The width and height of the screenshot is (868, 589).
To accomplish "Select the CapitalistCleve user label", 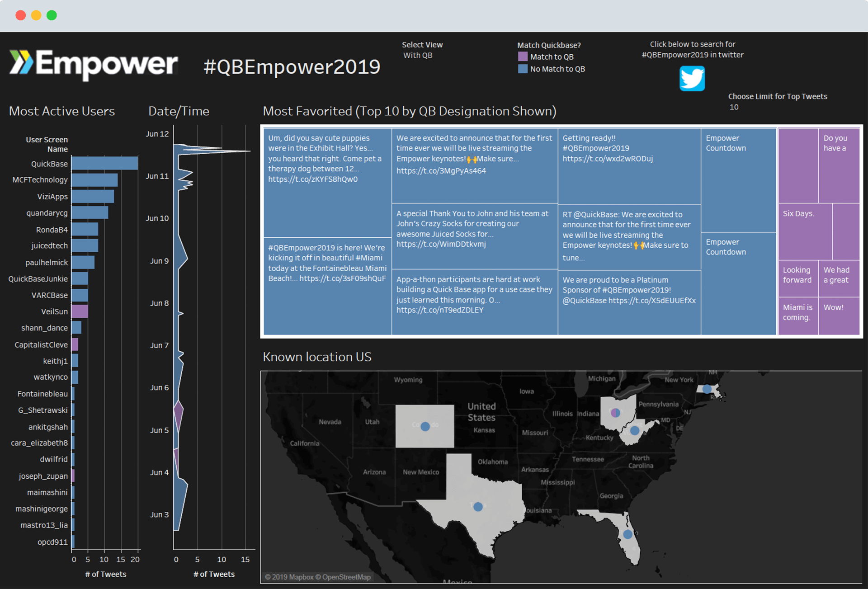I will click(41, 344).
